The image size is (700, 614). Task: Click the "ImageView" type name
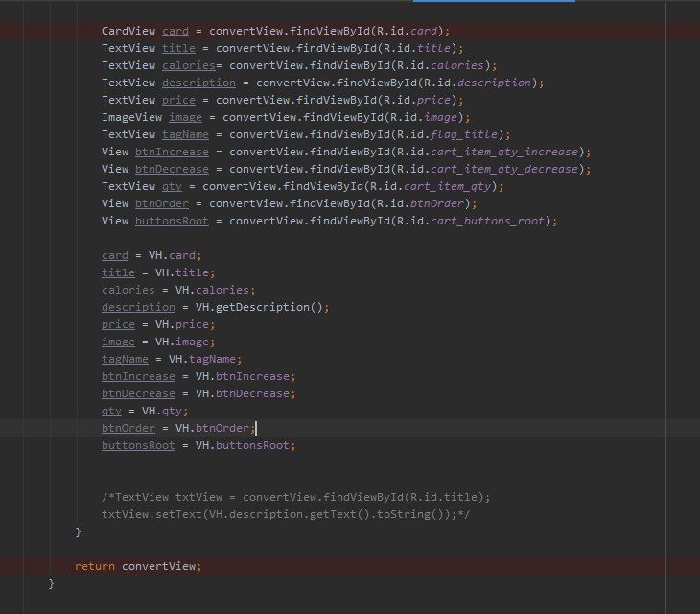pos(131,117)
